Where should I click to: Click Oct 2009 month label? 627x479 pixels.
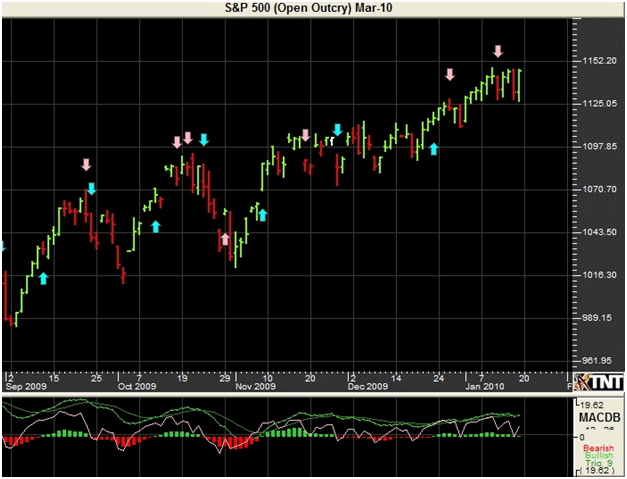pyautogui.click(x=137, y=386)
